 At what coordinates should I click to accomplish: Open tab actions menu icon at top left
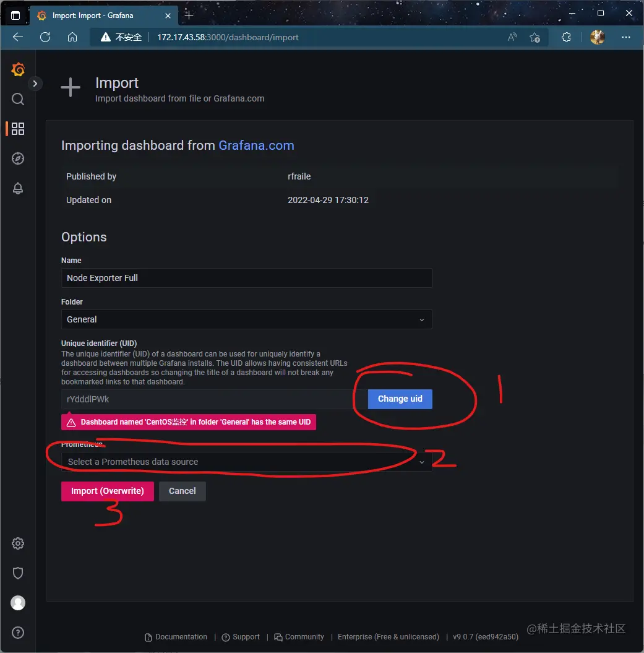click(15, 16)
